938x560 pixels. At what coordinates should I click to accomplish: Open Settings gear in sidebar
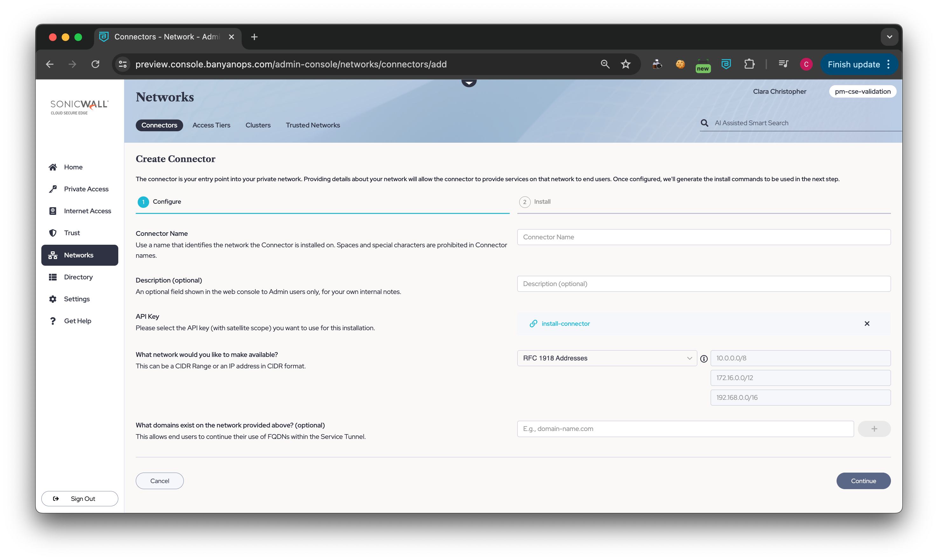(53, 299)
